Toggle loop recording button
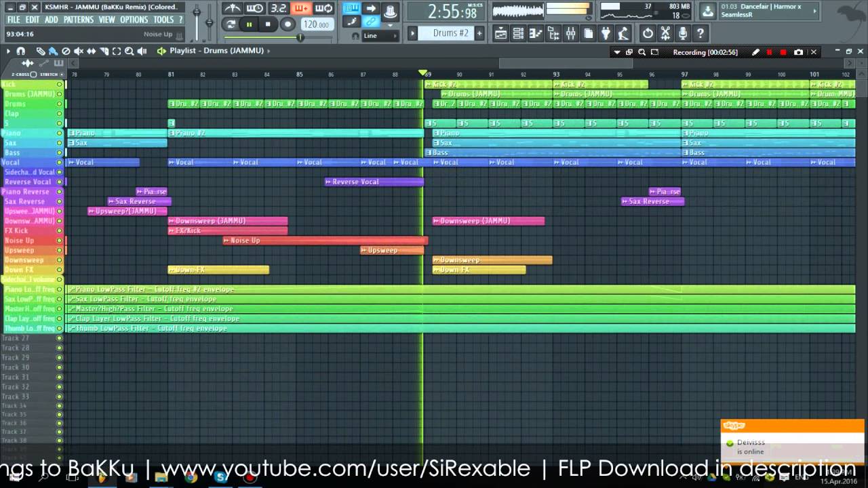The image size is (868, 488). 324,8
